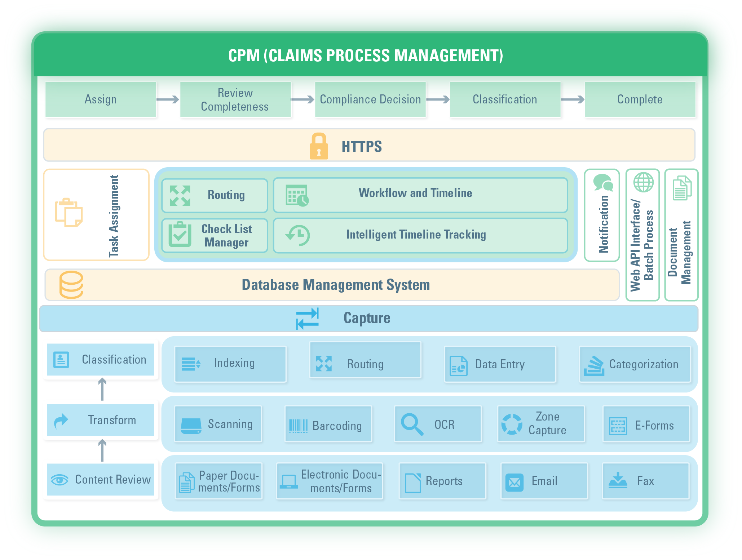Screen dimensions: 742x560
Task: Select the Compliance Decision step
Action: [370, 99]
